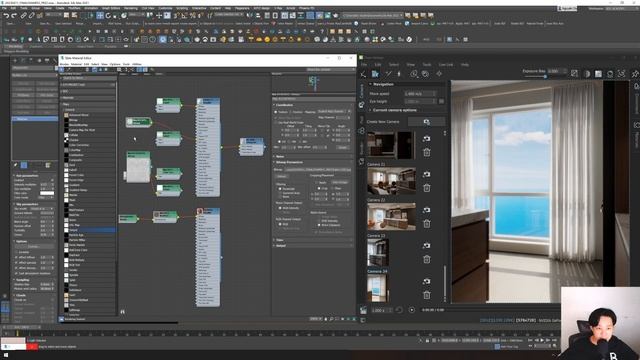The width and height of the screenshot is (640, 360).
Task: Open the Modes menu in Slate Material Editor
Action: tap(64, 64)
